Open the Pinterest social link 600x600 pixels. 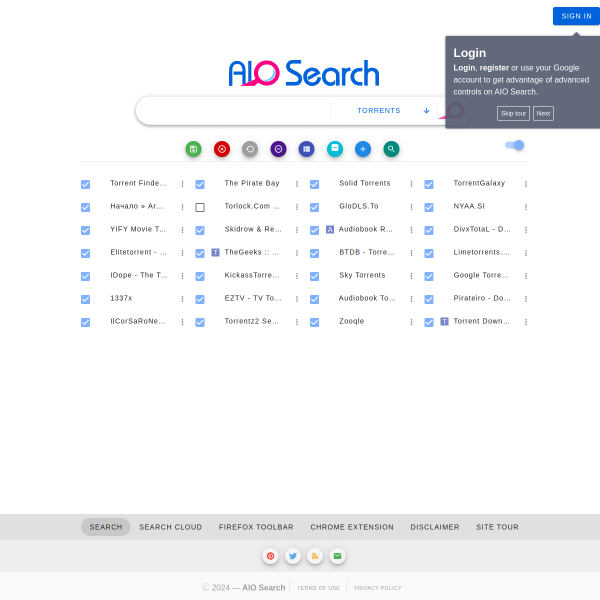pos(271,556)
